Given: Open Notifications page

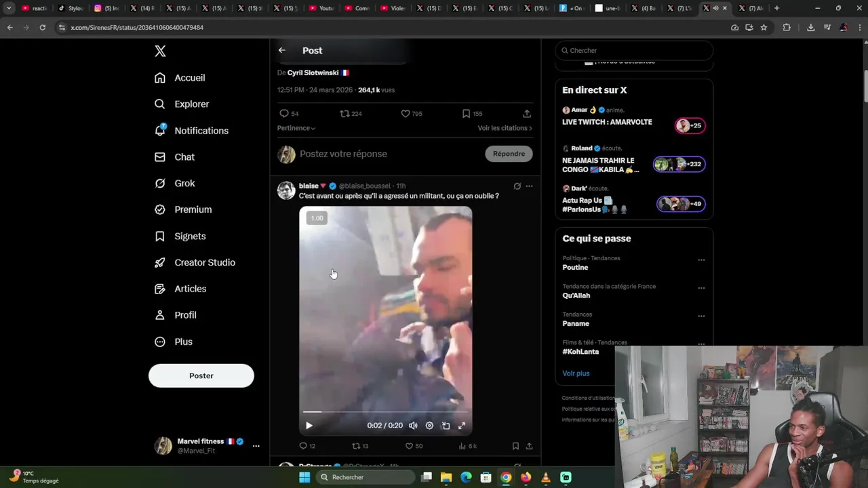Looking at the screenshot, I should click(x=191, y=131).
